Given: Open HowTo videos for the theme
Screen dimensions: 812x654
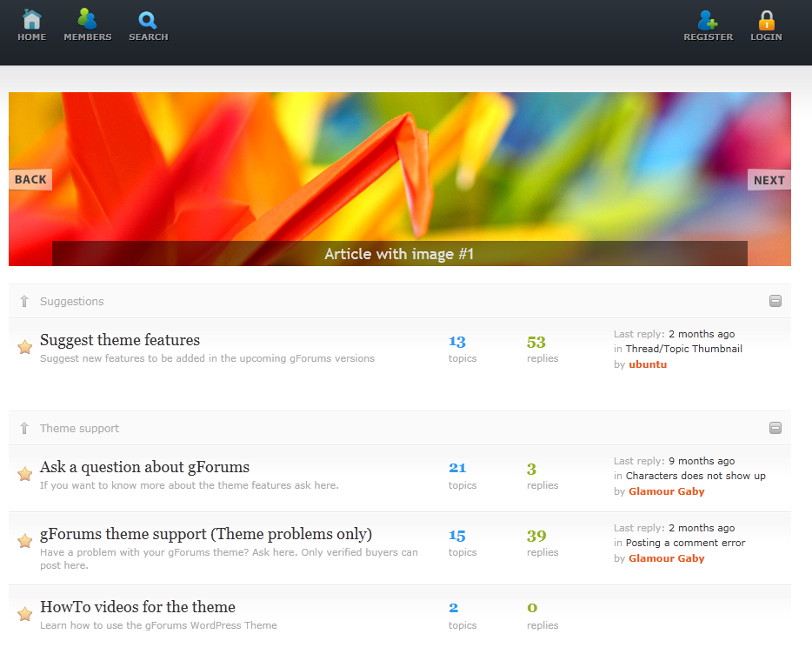Looking at the screenshot, I should (137, 607).
